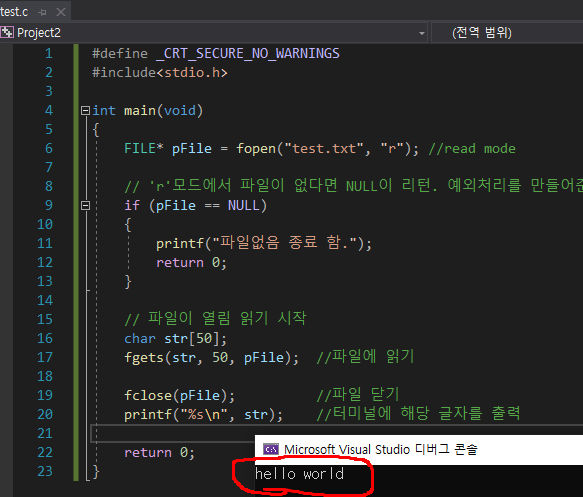Click the fopen function call
Screen dimensions: 583x497
(256, 149)
